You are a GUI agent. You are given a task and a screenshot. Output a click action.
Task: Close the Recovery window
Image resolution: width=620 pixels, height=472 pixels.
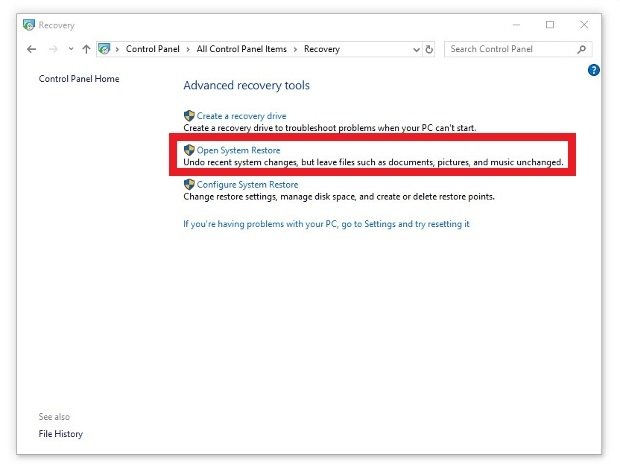(x=584, y=25)
